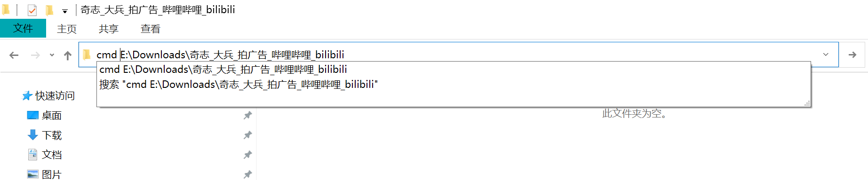
Task: Unpin 下载 using its pin icon
Action: click(247, 135)
